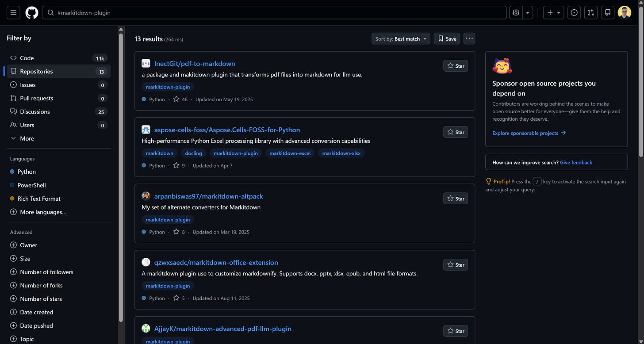The height and width of the screenshot is (344, 644).
Task: Open Give feedback link about search
Action: pos(576,162)
